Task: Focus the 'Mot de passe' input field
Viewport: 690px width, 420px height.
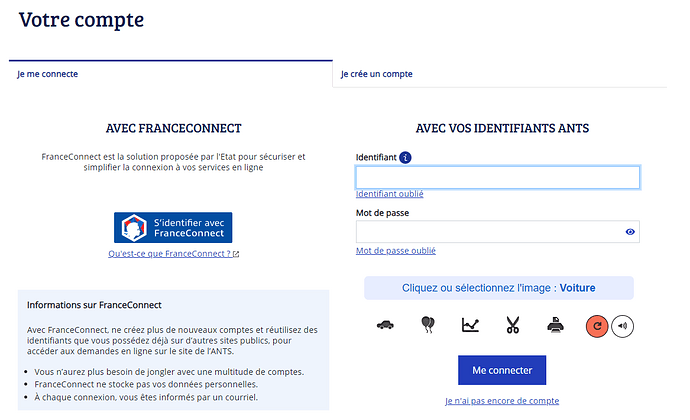Action: click(x=498, y=232)
